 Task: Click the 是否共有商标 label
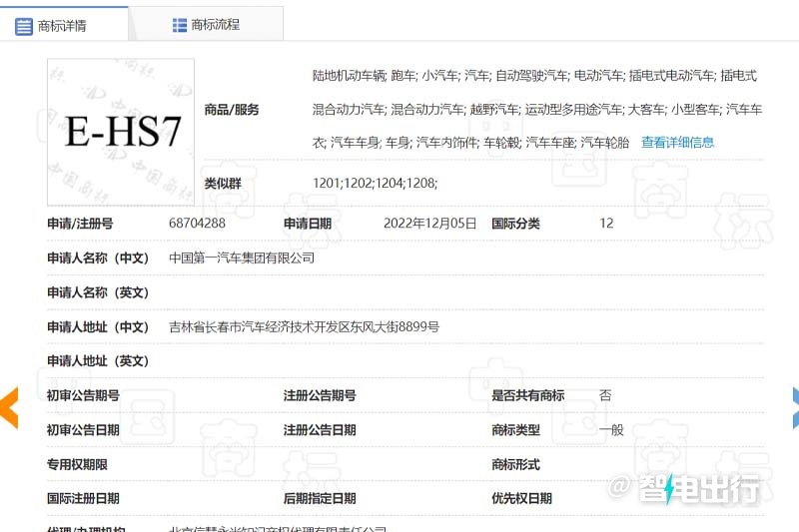point(528,395)
